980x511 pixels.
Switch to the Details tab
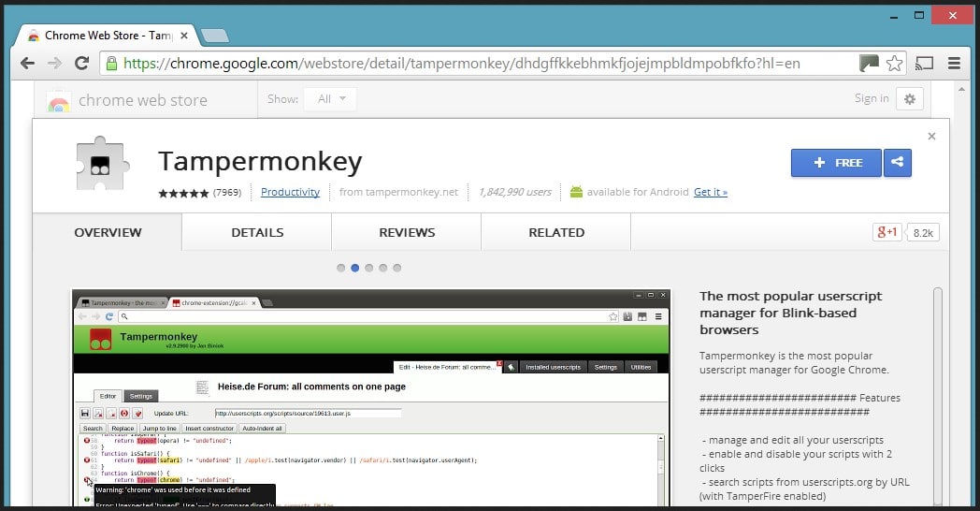(x=257, y=232)
